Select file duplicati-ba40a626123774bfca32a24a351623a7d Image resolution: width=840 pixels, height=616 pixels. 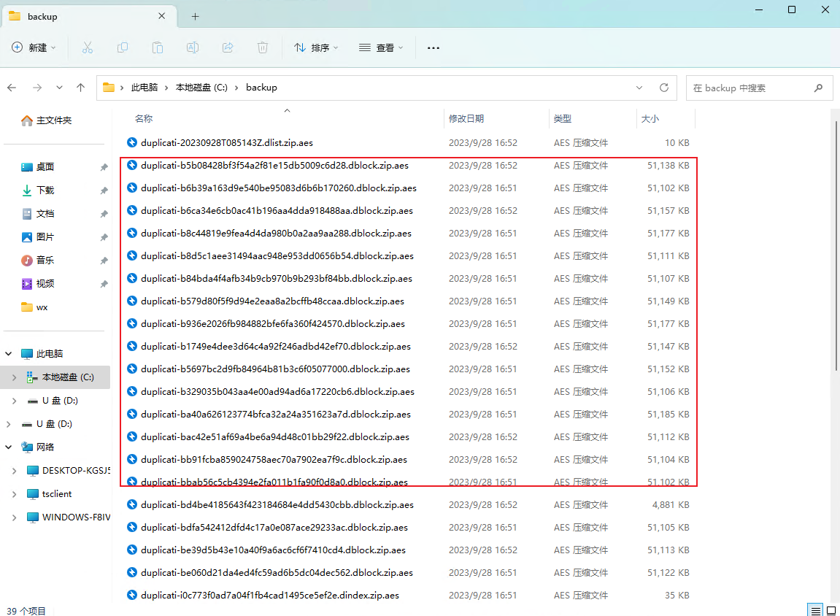pyautogui.click(x=408, y=414)
